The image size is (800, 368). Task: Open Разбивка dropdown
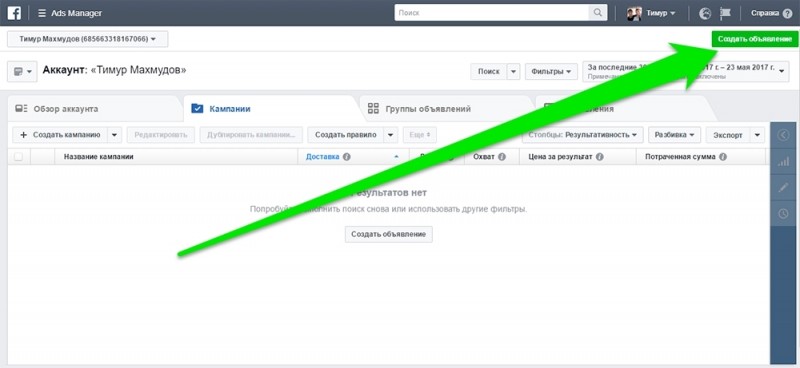674,135
